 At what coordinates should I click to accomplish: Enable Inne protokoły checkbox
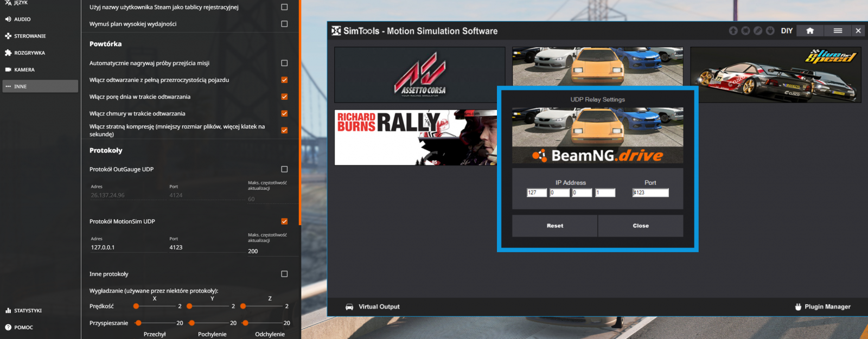284,274
